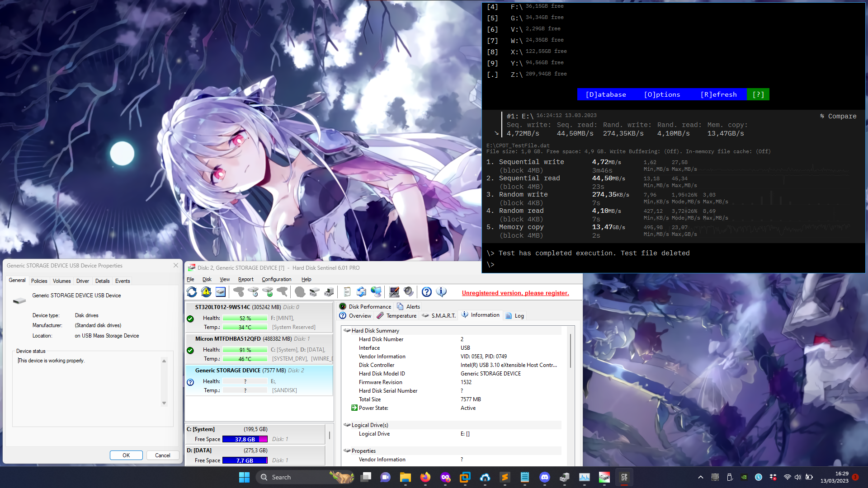Open the View menu
This screenshot has width=868, height=488.
click(225, 279)
